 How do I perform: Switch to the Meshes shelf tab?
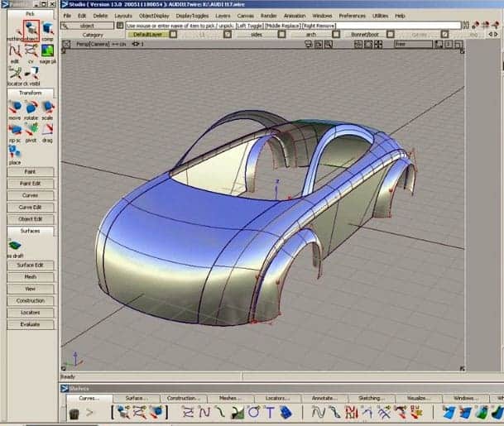pyautogui.click(x=228, y=398)
